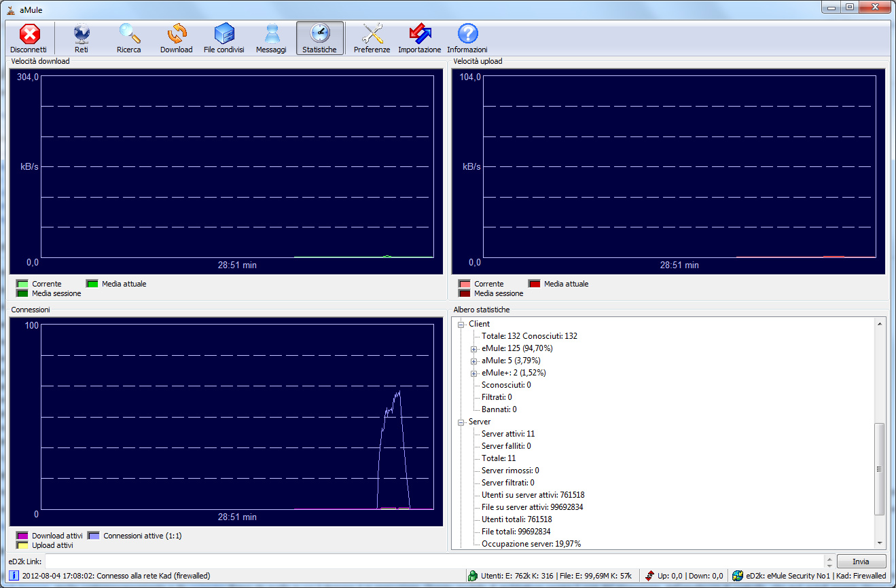Click the Invia button

click(x=861, y=562)
